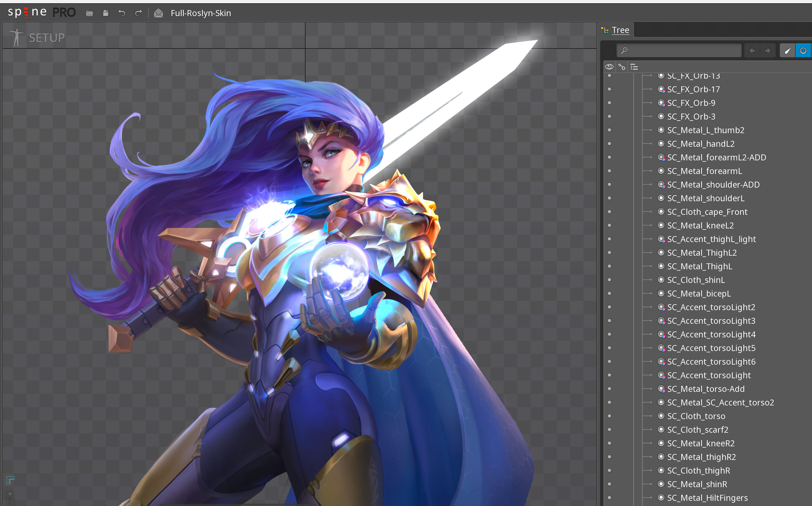
Task: Click the blue circle selection toggle
Action: pyautogui.click(x=803, y=51)
